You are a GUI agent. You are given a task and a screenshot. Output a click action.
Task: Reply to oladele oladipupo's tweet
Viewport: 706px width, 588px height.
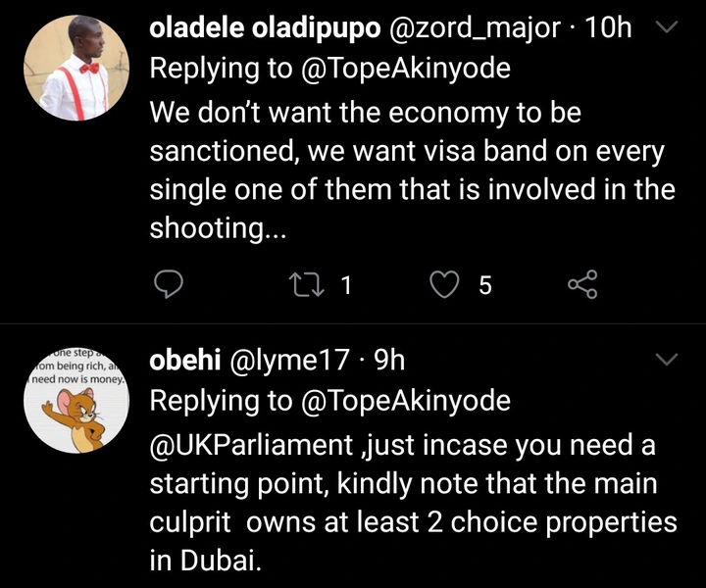[170, 285]
